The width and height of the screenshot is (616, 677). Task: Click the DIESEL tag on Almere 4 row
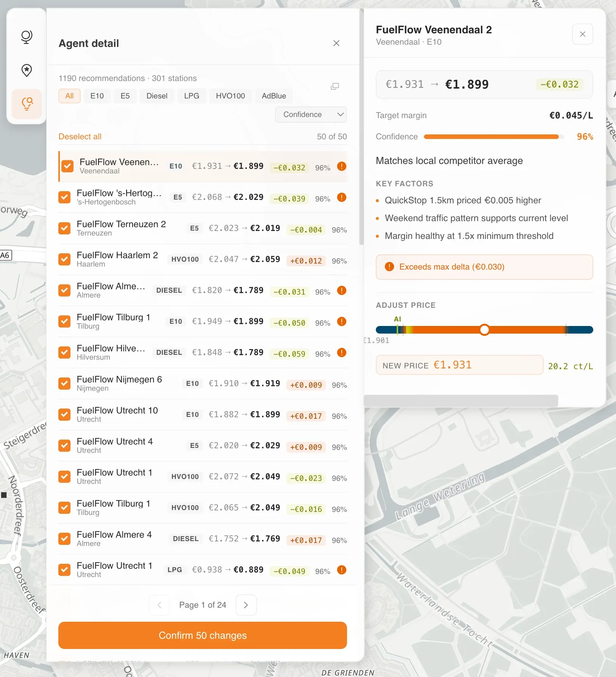(186, 539)
